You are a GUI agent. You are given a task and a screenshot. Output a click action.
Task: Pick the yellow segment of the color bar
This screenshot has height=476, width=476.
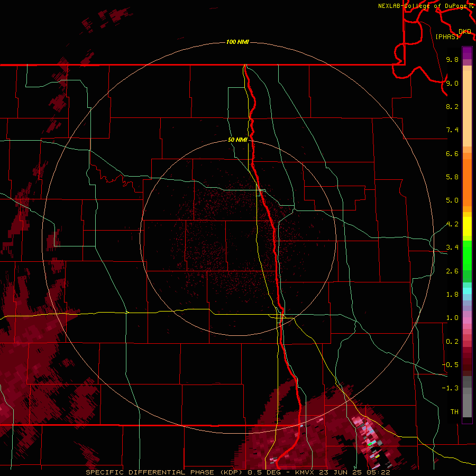pos(467,226)
